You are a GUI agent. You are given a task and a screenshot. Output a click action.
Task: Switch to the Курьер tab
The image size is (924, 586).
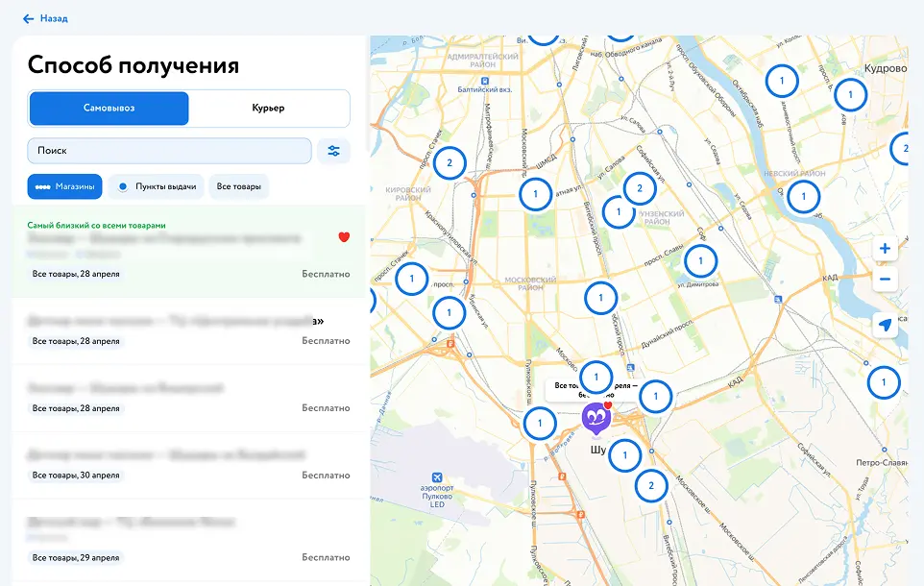coord(268,109)
